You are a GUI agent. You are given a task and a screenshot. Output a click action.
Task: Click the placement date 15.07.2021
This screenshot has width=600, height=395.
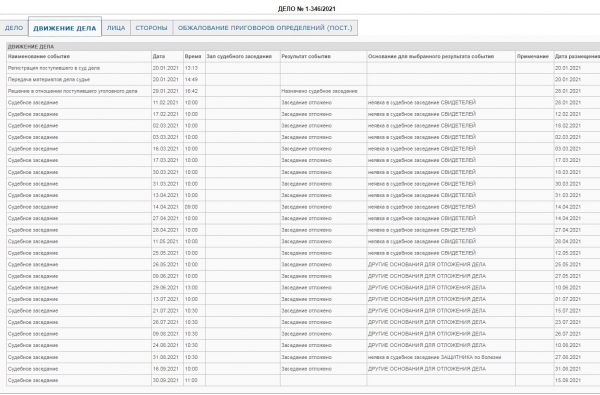568,311
